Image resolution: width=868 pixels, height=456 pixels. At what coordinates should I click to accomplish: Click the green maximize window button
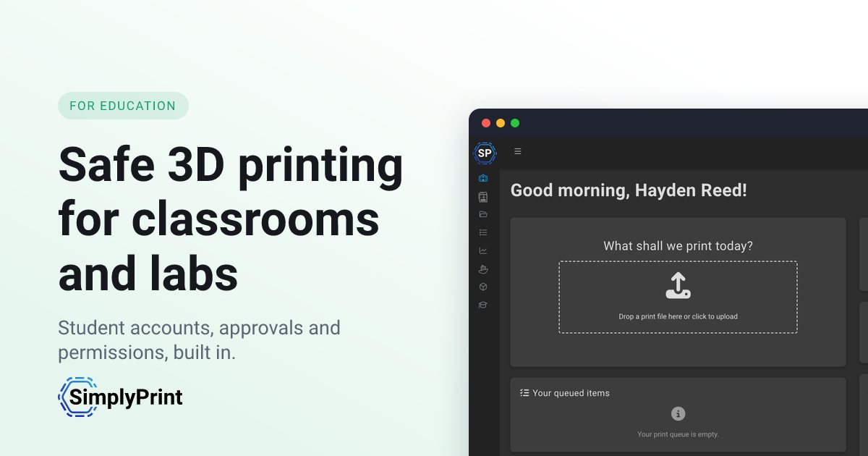pyautogui.click(x=515, y=123)
